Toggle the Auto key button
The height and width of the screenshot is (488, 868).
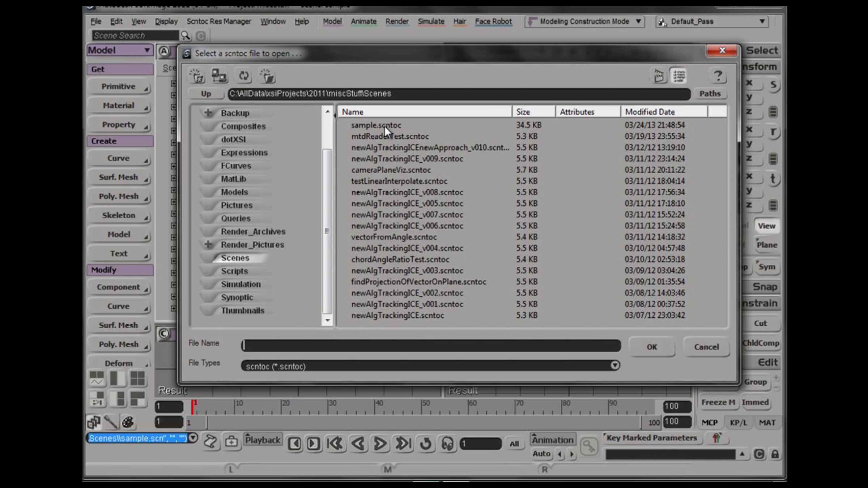541,454
